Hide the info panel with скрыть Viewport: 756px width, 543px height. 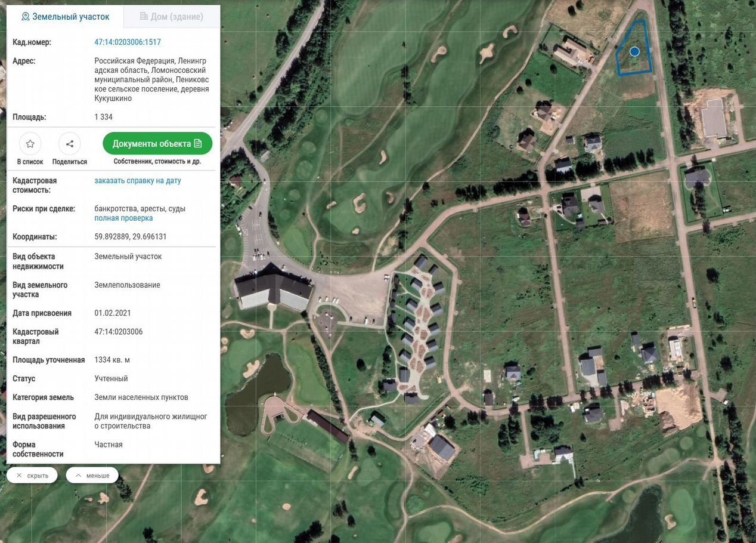pos(32,476)
